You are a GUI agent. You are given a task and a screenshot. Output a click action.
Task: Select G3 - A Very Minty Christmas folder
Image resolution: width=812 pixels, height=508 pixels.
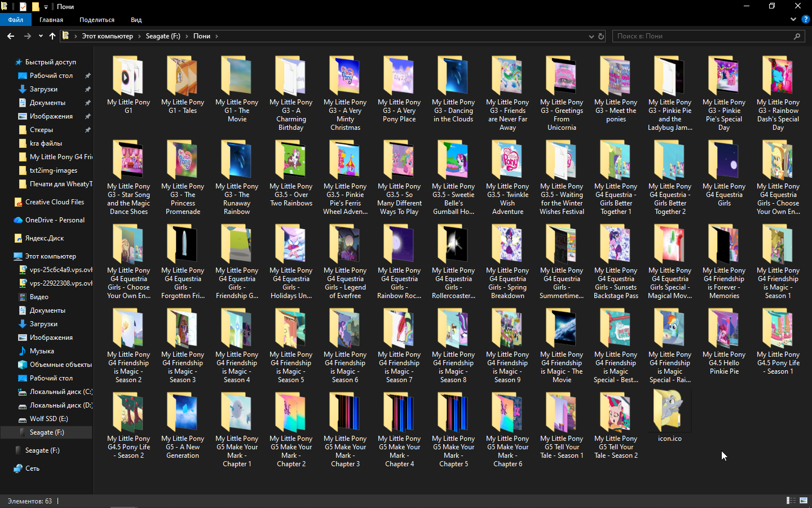[345, 93]
